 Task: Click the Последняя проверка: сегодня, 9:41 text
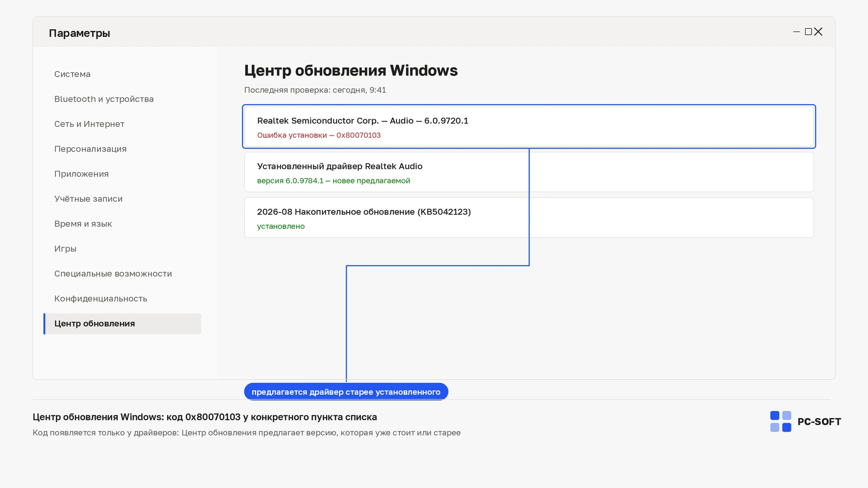pos(315,90)
